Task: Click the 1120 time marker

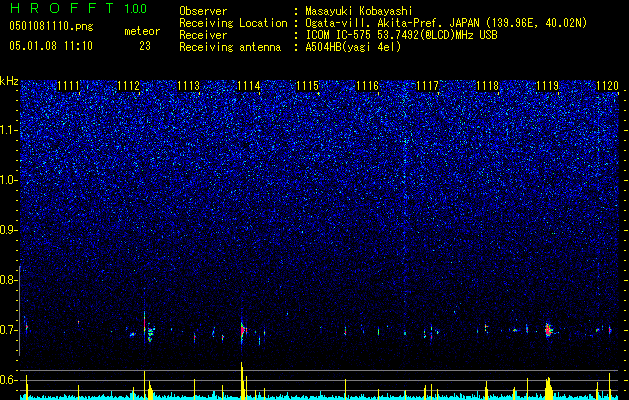Action: point(607,86)
